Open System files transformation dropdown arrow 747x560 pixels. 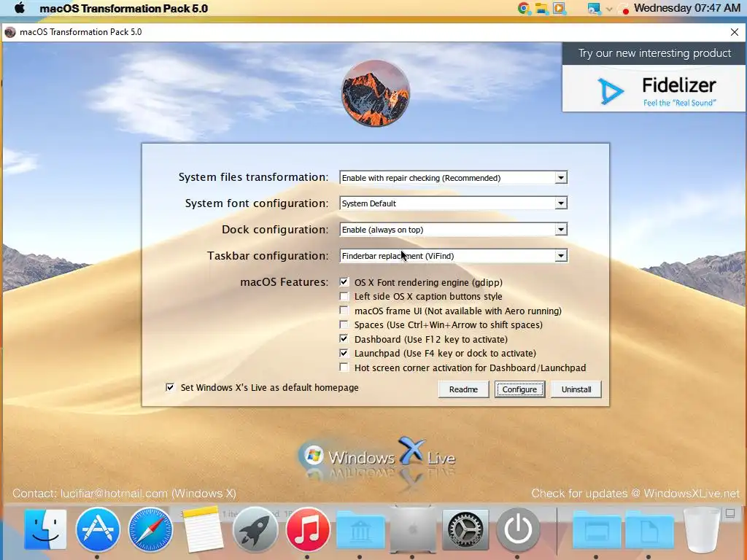tap(561, 178)
